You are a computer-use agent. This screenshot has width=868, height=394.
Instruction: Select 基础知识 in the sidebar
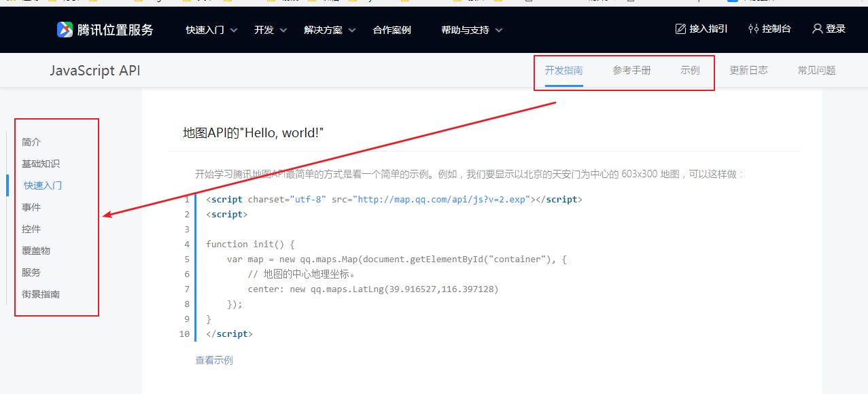coord(41,164)
